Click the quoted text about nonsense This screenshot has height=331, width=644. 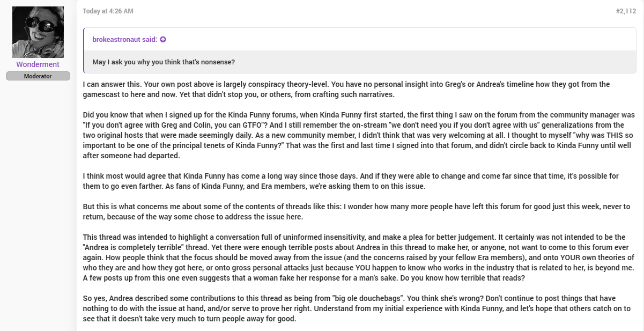(164, 62)
